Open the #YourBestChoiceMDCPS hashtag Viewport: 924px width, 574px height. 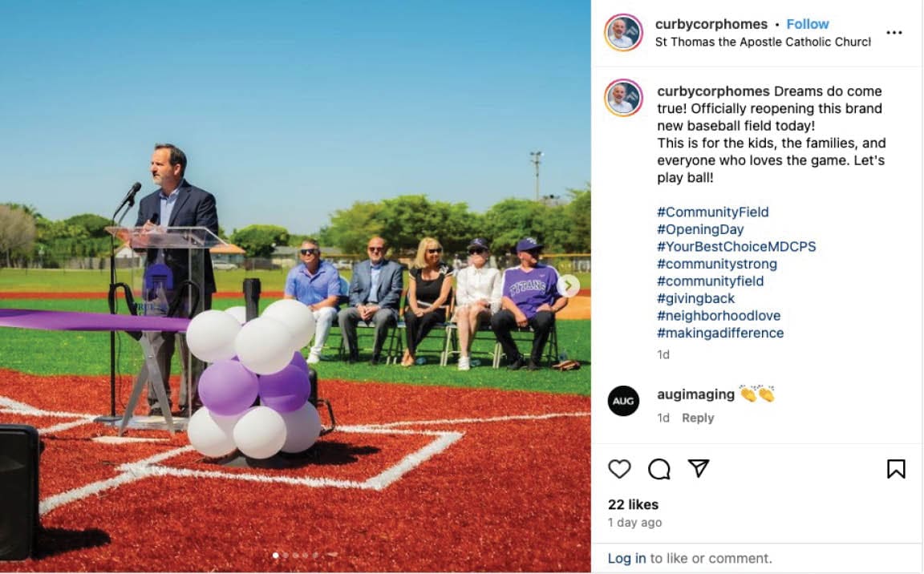(736, 247)
